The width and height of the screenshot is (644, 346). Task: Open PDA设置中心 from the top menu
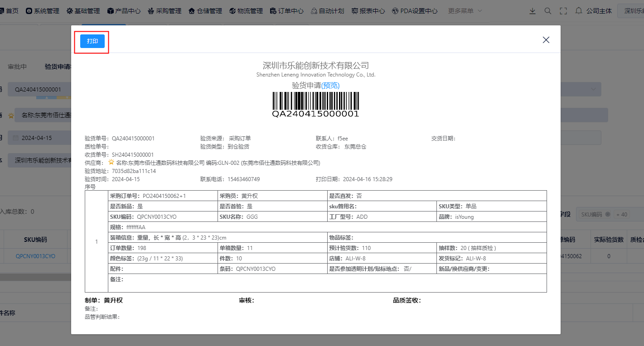point(415,11)
